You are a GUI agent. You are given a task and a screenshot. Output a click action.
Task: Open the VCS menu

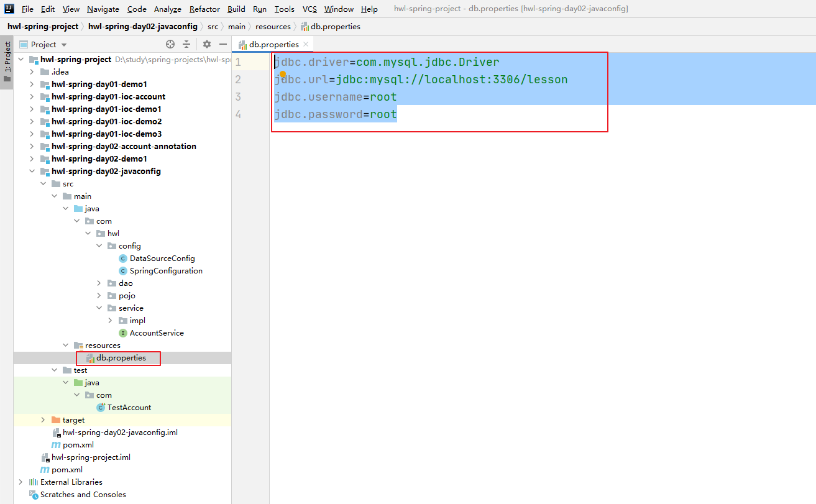click(309, 9)
